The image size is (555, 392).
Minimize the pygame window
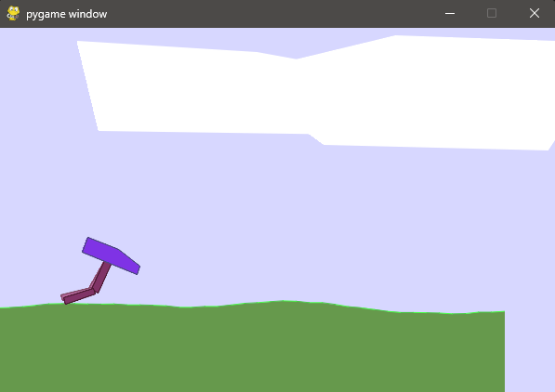tap(450, 13)
